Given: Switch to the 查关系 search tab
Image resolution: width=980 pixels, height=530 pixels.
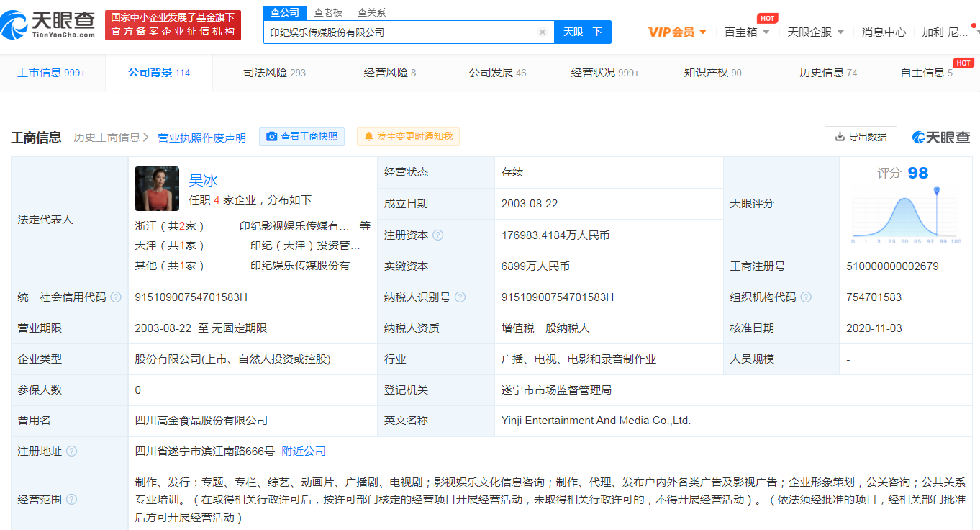Looking at the screenshot, I should pyautogui.click(x=371, y=12).
